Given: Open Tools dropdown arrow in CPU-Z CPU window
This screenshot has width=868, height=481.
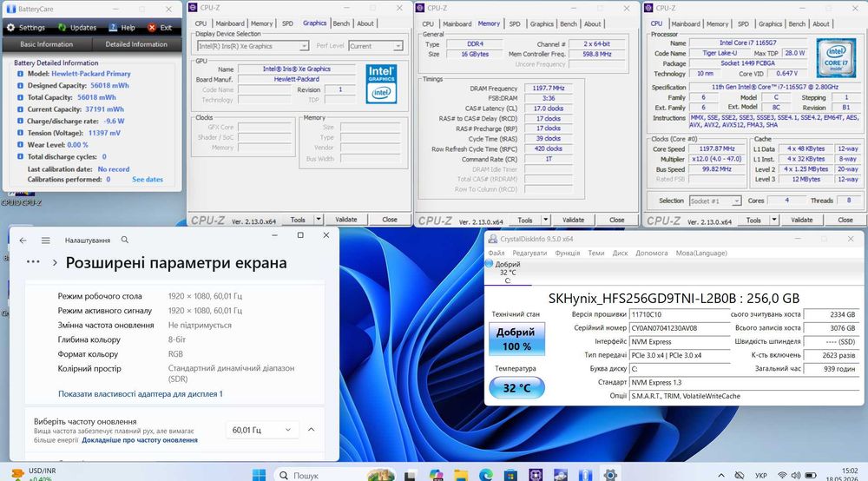Looking at the screenshot, I should click(x=774, y=220).
